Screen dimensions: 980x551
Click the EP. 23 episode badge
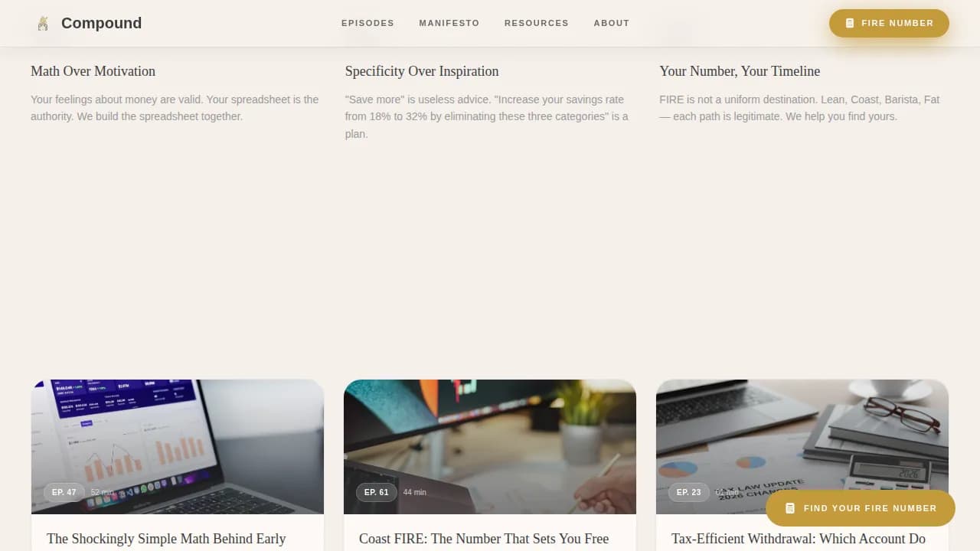pos(688,492)
